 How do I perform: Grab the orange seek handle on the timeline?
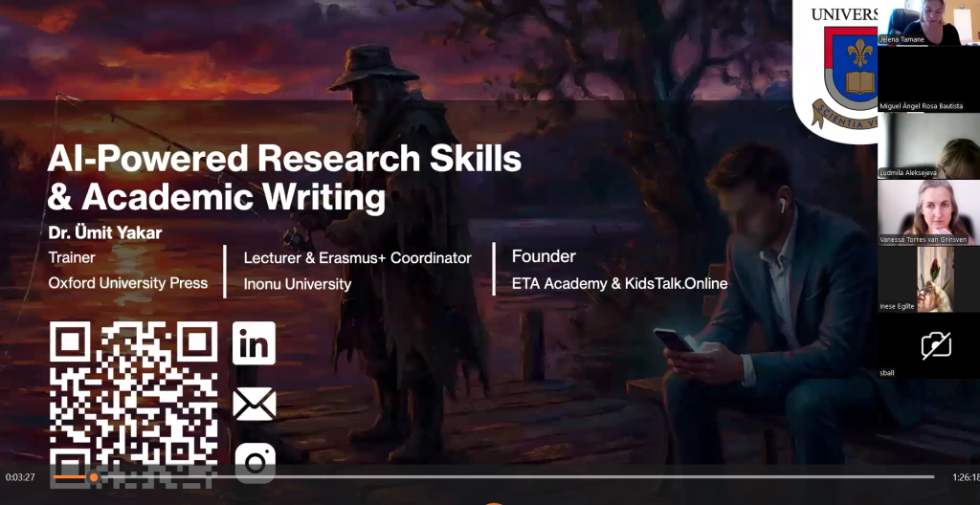(94, 477)
